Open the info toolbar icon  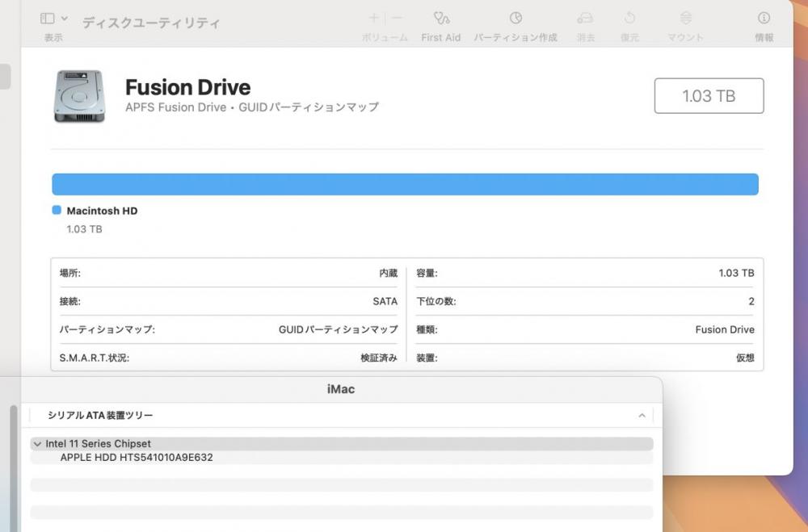click(764, 18)
